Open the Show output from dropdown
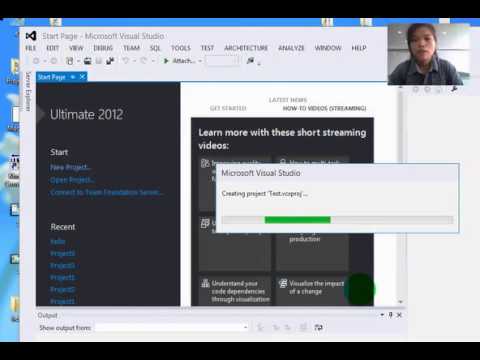480x360 pixels. coord(172,327)
